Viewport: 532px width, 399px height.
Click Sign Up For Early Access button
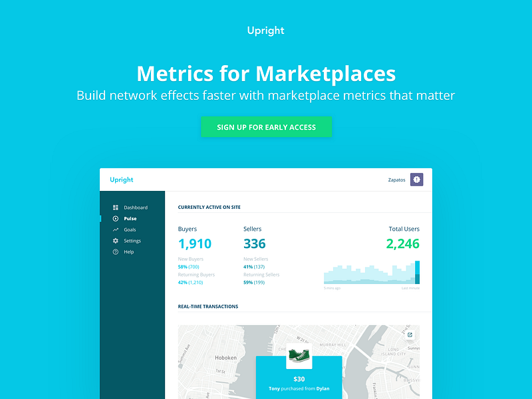click(x=267, y=127)
